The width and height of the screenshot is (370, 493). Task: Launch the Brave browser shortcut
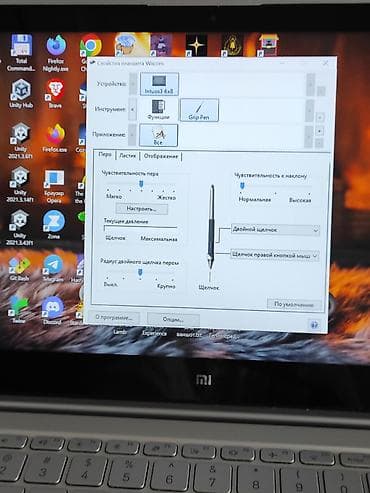pos(55,94)
